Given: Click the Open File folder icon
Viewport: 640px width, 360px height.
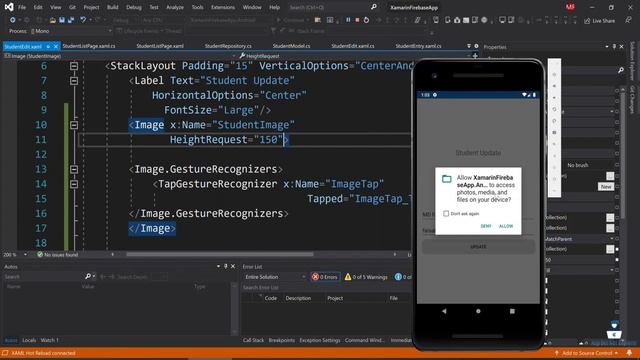Looking at the screenshot, I should pos(52,20).
